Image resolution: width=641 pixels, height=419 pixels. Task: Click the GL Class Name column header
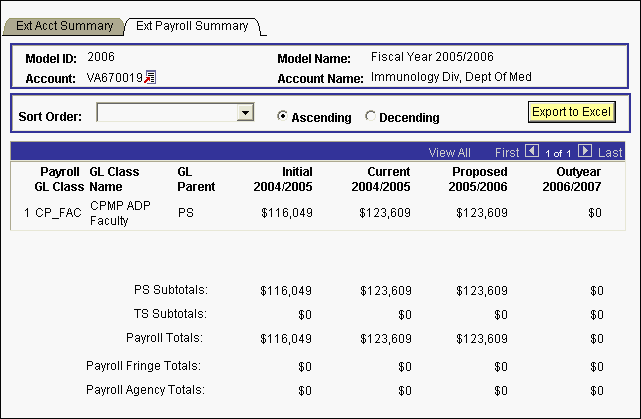[114, 179]
